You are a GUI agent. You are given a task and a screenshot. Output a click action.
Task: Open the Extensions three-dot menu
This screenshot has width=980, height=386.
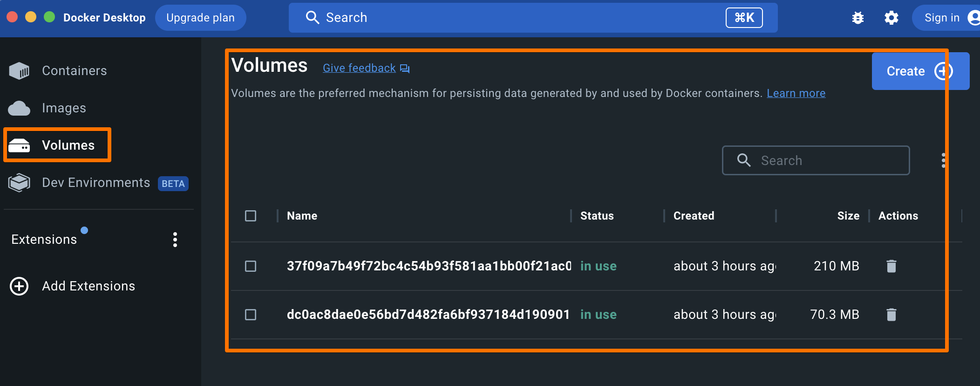click(x=175, y=240)
